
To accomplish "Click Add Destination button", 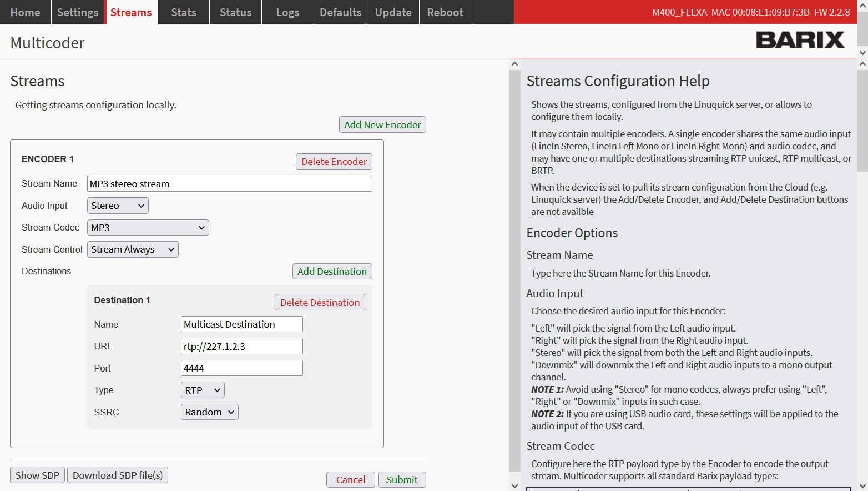I will 332,272.
